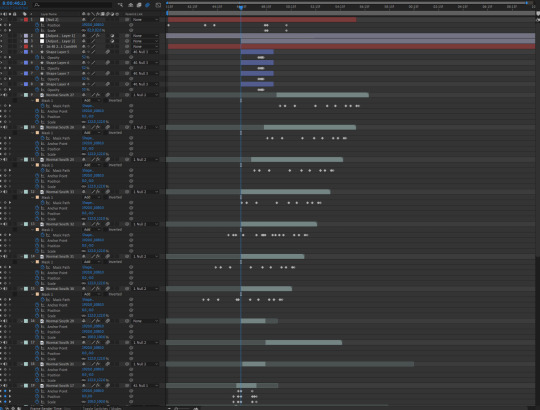Click the Null 2 Position value

tap(93, 25)
